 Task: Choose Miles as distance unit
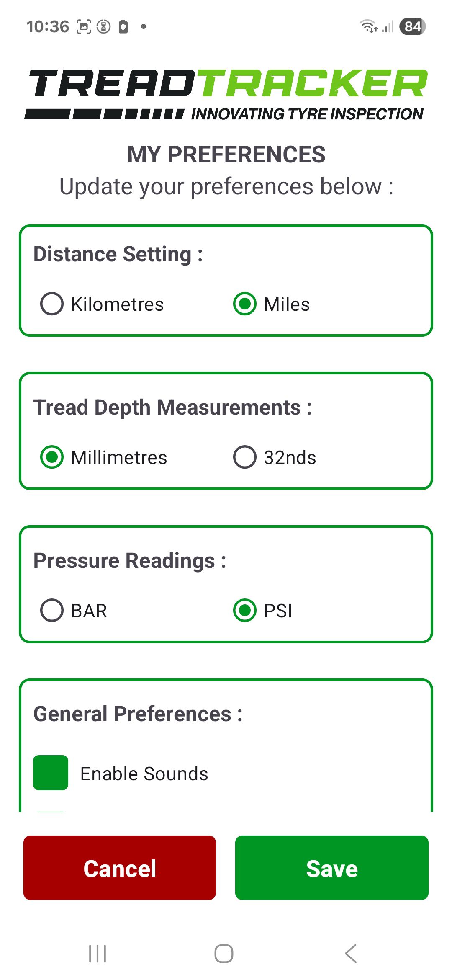(x=245, y=304)
